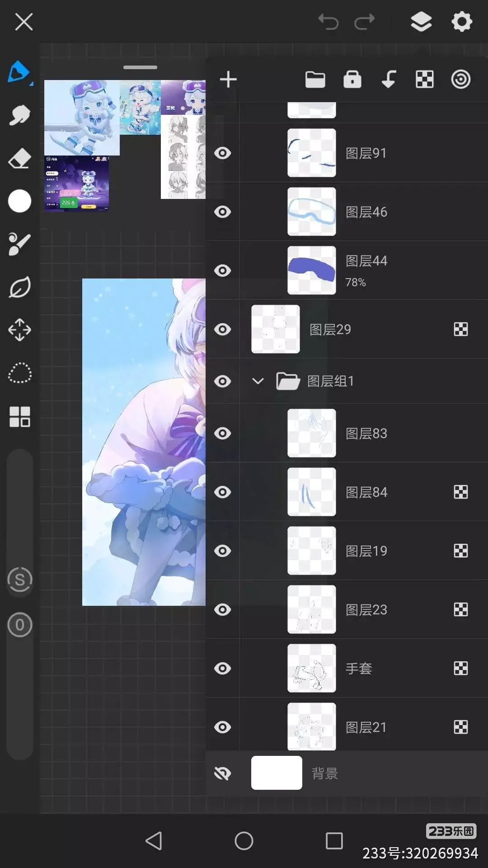Select the leaf-shaped liquify tool

pyautogui.click(x=19, y=287)
